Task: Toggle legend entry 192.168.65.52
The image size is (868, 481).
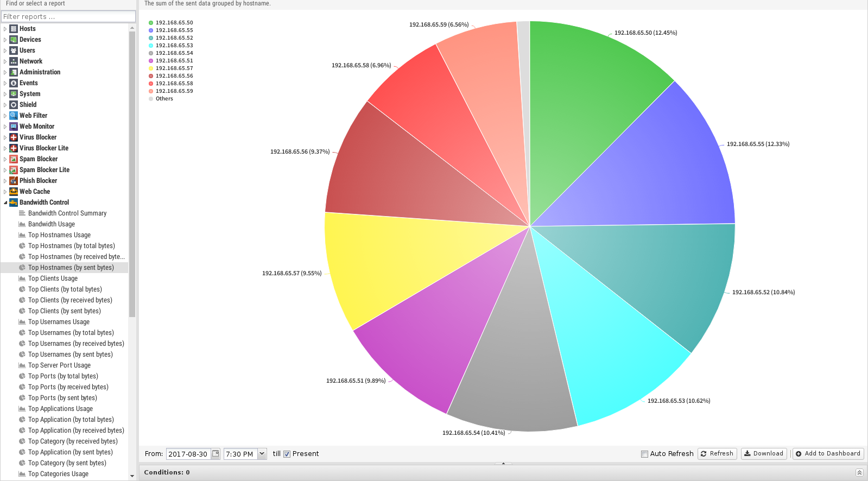Action: [171, 38]
